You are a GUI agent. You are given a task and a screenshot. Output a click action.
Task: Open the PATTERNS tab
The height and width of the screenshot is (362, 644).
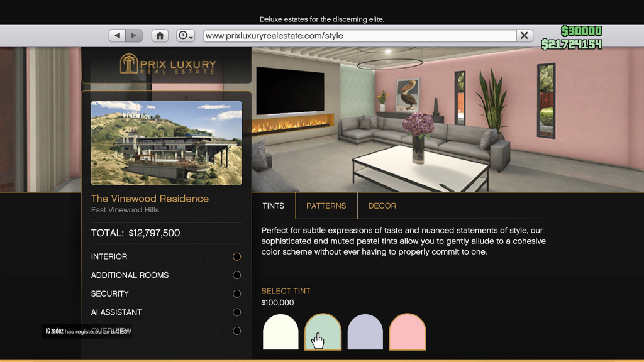click(x=326, y=206)
